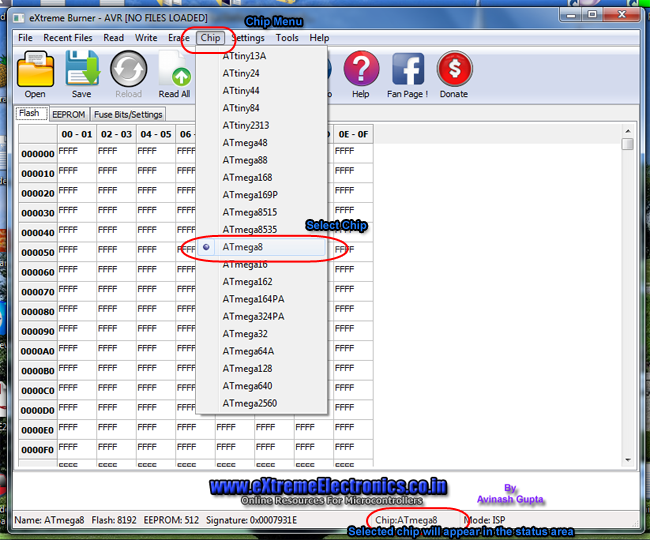Click the Save floppy disk icon
This screenshot has width=650, height=540.
point(82,68)
